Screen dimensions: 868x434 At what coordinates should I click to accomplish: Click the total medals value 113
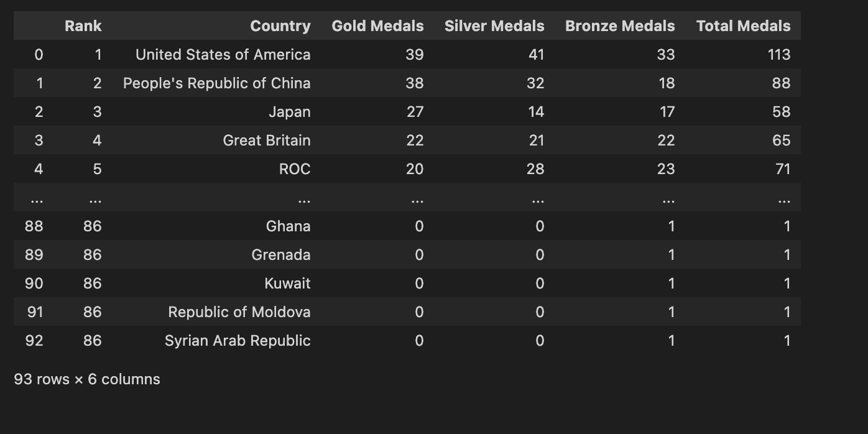[x=778, y=55]
